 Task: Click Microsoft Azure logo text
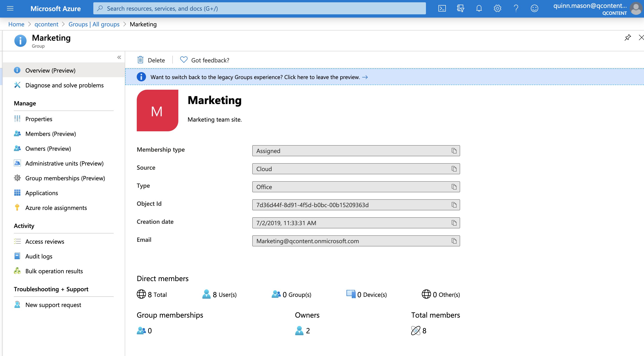[x=55, y=9]
